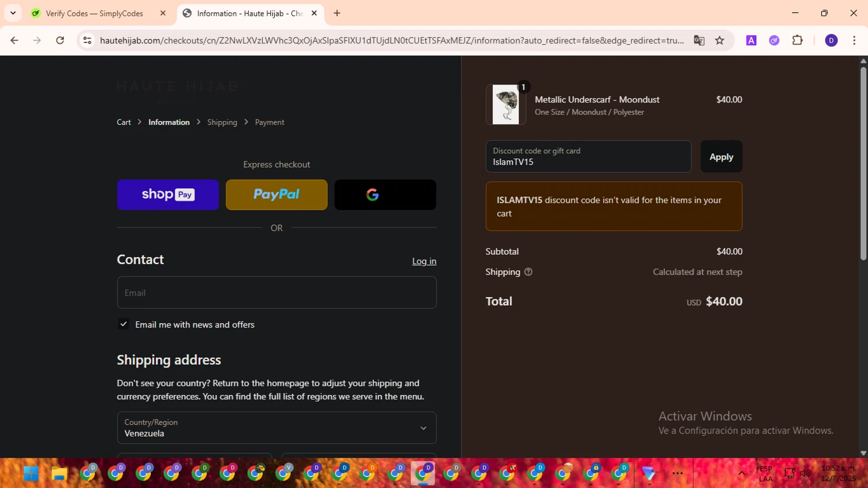Focus the Email input field
The height and width of the screenshot is (488, 868).
(x=277, y=292)
